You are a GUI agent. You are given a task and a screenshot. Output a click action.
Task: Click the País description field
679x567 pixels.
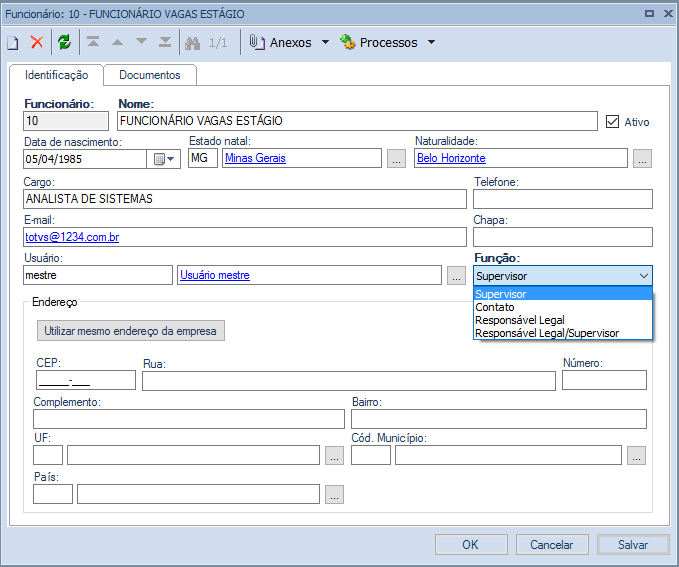(x=198, y=494)
